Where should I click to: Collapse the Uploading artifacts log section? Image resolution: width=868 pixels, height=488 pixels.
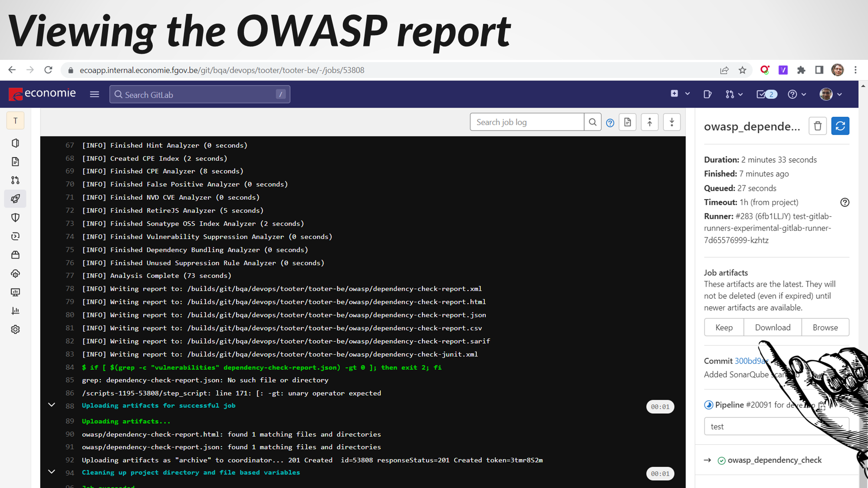(x=52, y=405)
